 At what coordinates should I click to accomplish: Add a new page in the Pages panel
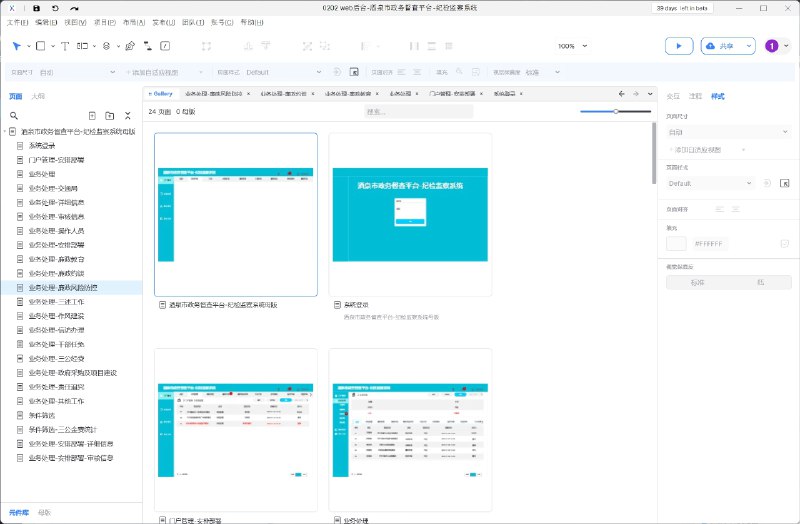tap(92, 116)
